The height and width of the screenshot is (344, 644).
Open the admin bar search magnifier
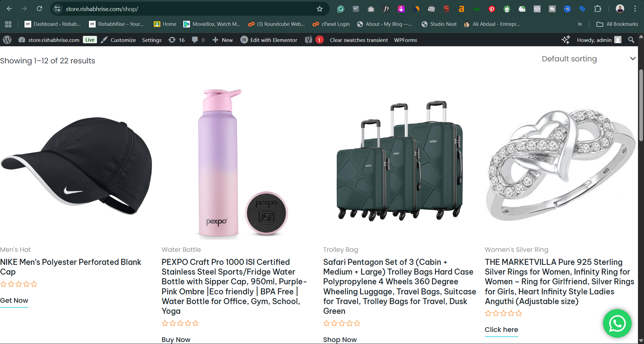[x=631, y=40]
